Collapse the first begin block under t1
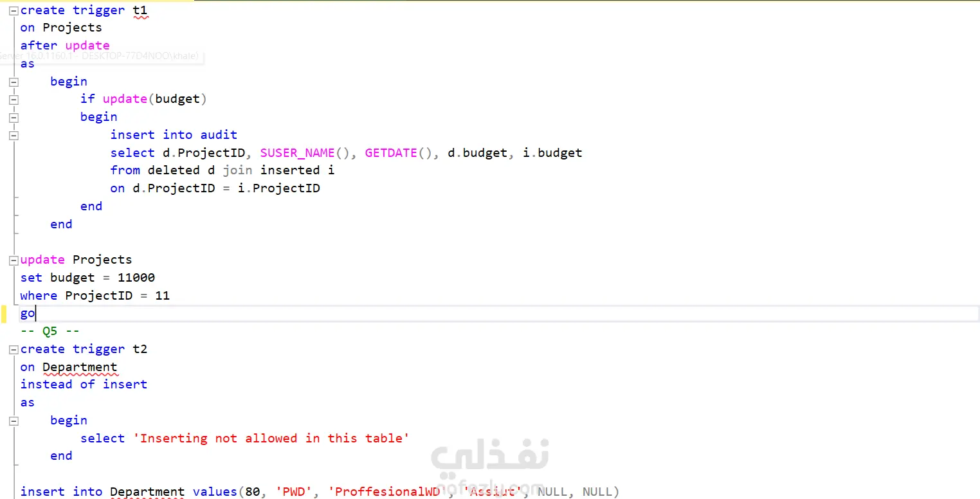This screenshot has width=980, height=499. (x=14, y=82)
